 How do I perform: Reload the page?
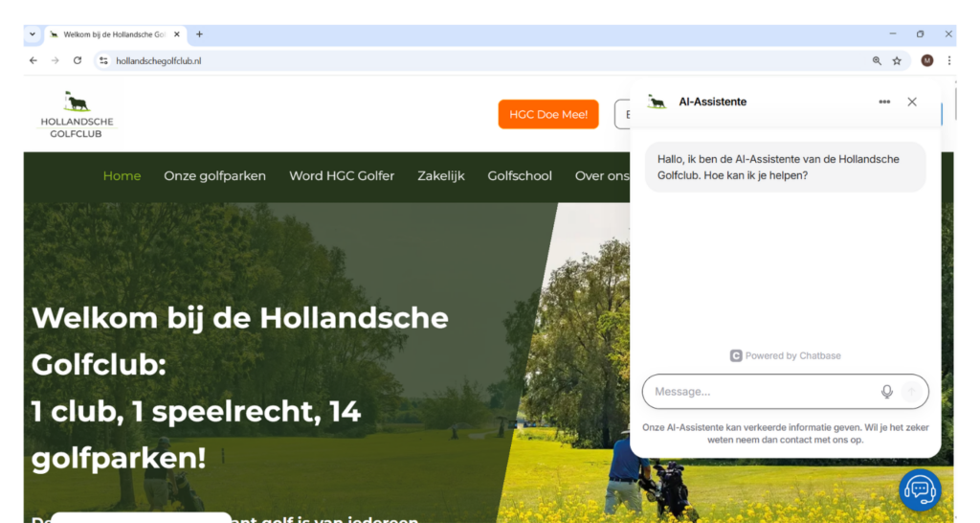78,60
